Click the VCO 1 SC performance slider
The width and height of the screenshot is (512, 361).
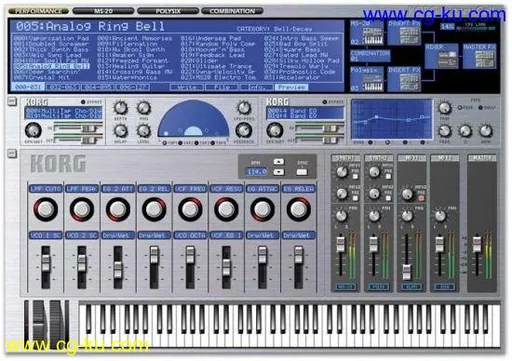(x=45, y=263)
